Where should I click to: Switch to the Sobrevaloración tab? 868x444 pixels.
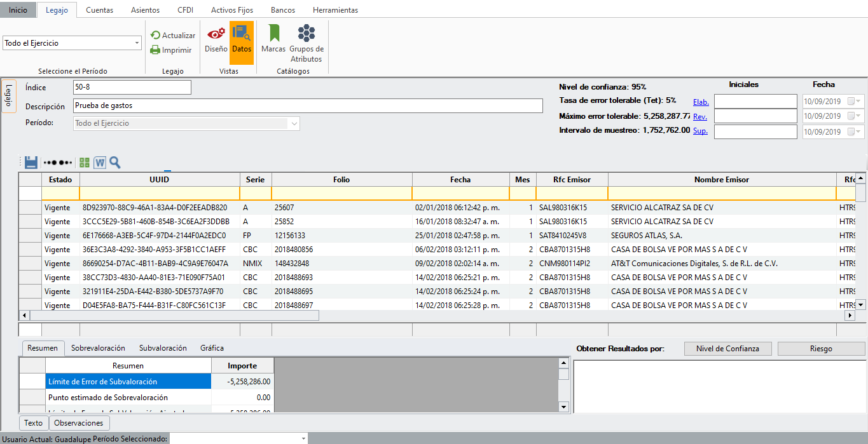[98, 348]
